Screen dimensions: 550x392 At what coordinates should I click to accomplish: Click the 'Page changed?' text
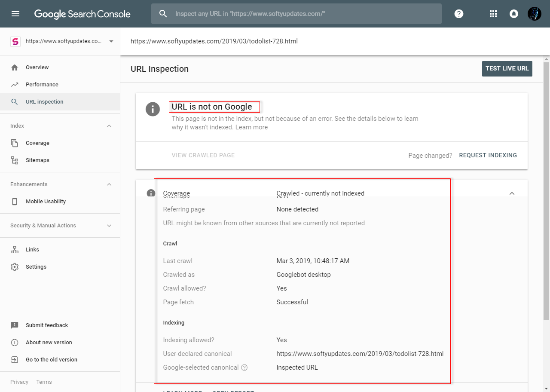click(430, 156)
